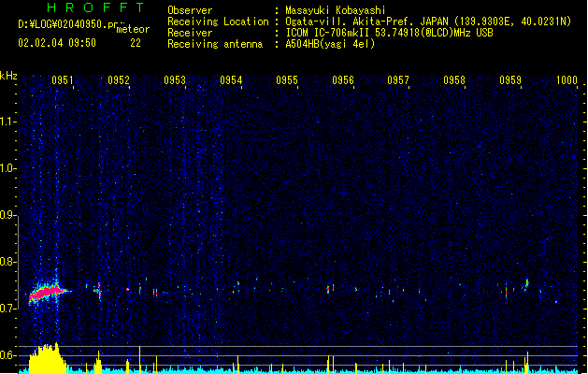This screenshot has width=588, height=374.
Task: Click the 0955 time marker
Action: point(287,80)
